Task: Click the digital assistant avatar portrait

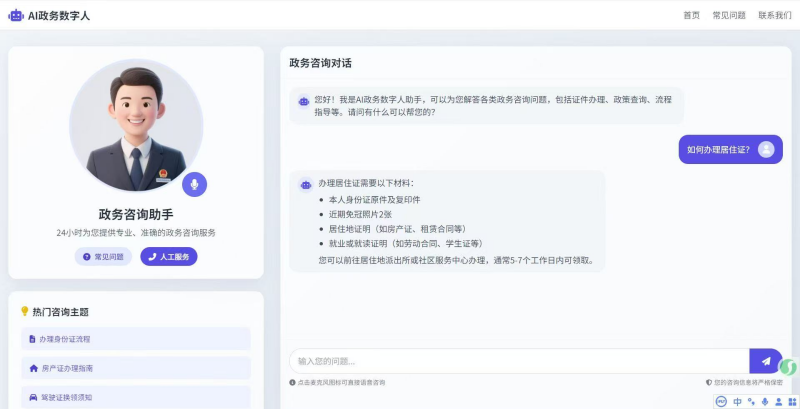Action: tap(136, 125)
